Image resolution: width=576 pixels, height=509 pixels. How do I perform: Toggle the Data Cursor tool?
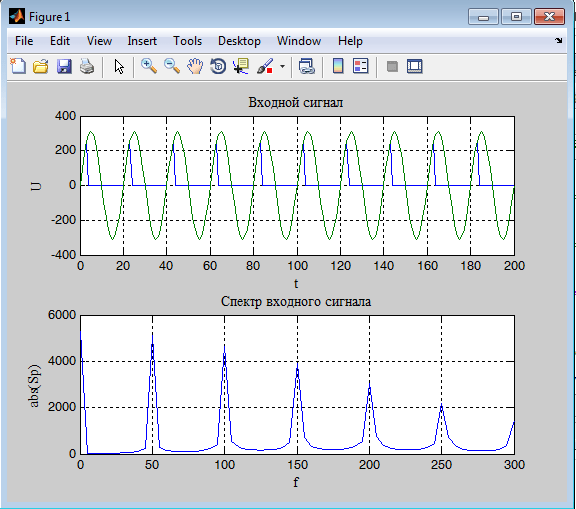(241, 66)
